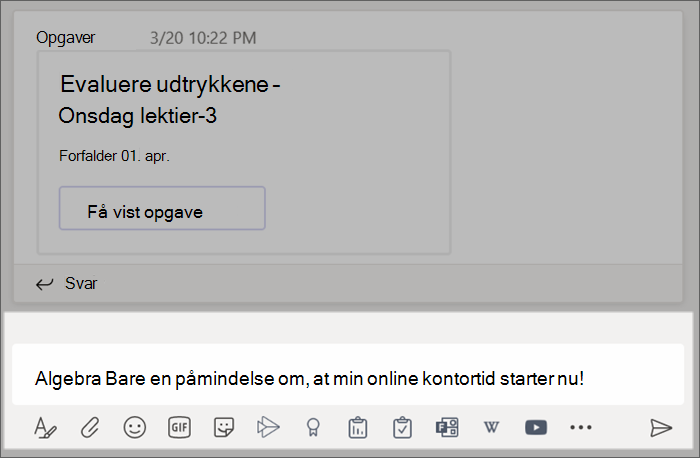
Task: Open the clipboard chart poll icon
Action: pyautogui.click(x=358, y=428)
